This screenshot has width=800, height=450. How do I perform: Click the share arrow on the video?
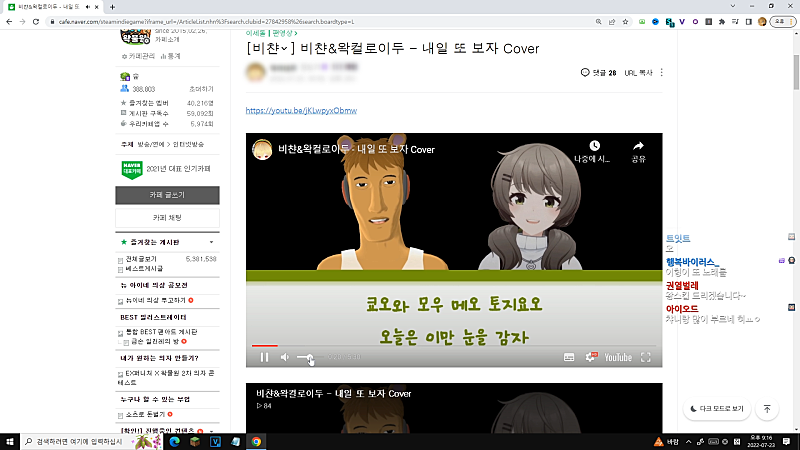638,146
